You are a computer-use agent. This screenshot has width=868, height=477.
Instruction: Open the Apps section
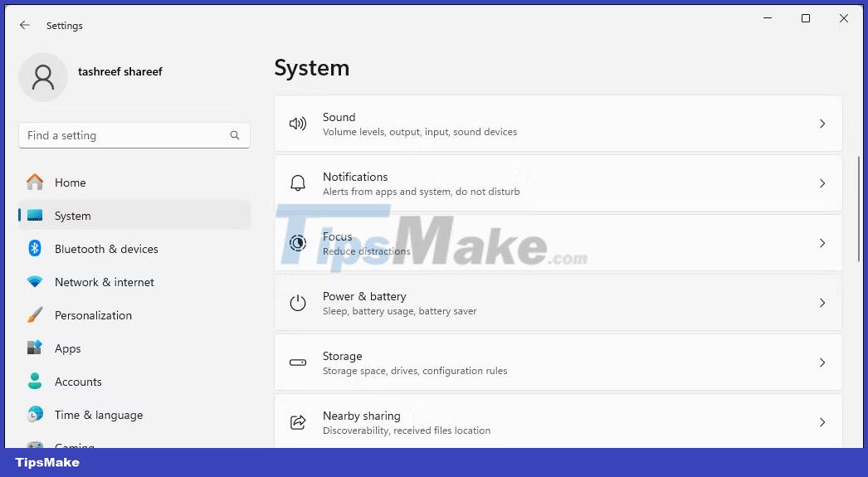pyautogui.click(x=134, y=348)
